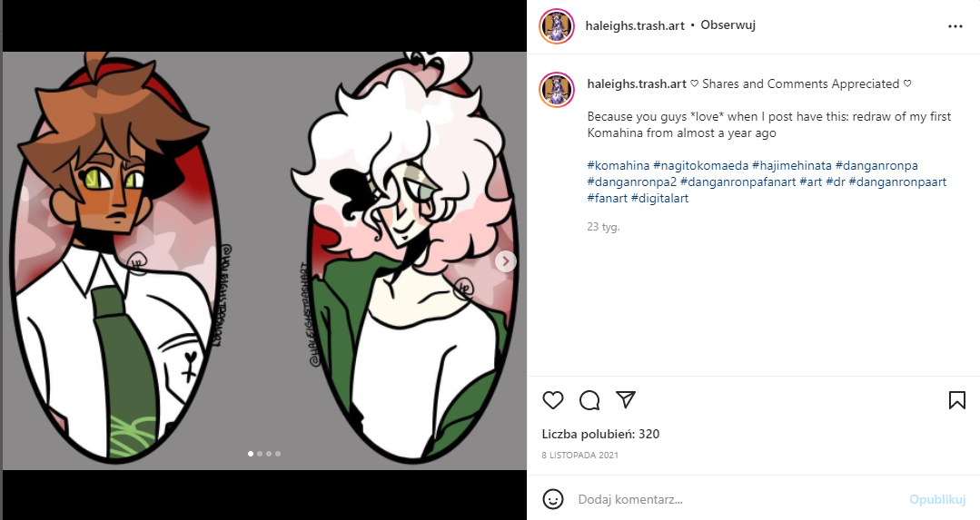Open caption profile avatar
This screenshot has width=980, height=520.
click(556, 90)
